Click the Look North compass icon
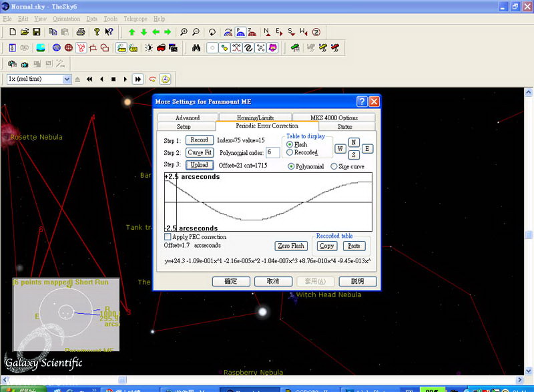 click(267, 31)
